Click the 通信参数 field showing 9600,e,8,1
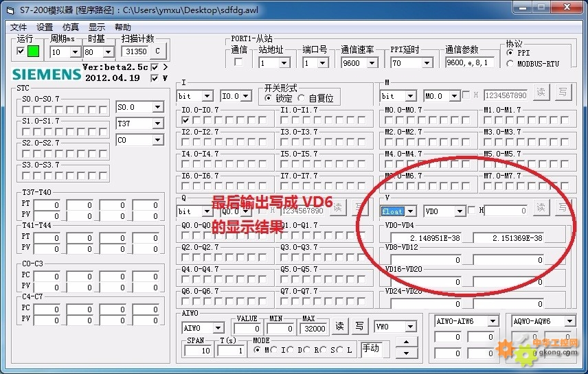The height and width of the screenshot is (374, 588). coord(470,62)
